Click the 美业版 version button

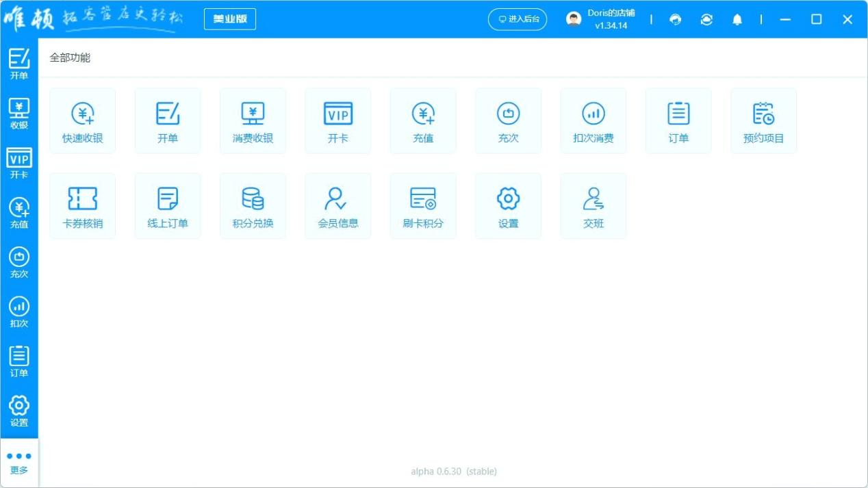point(230,19)
